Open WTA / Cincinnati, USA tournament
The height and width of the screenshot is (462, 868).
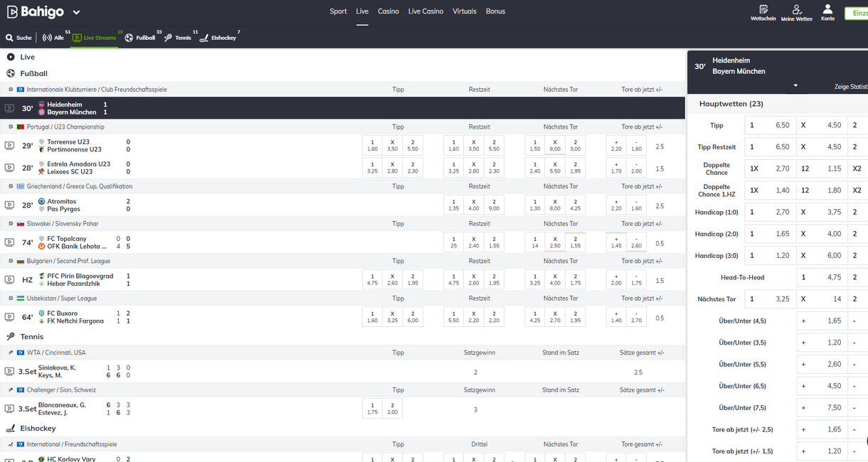(56, 353)
